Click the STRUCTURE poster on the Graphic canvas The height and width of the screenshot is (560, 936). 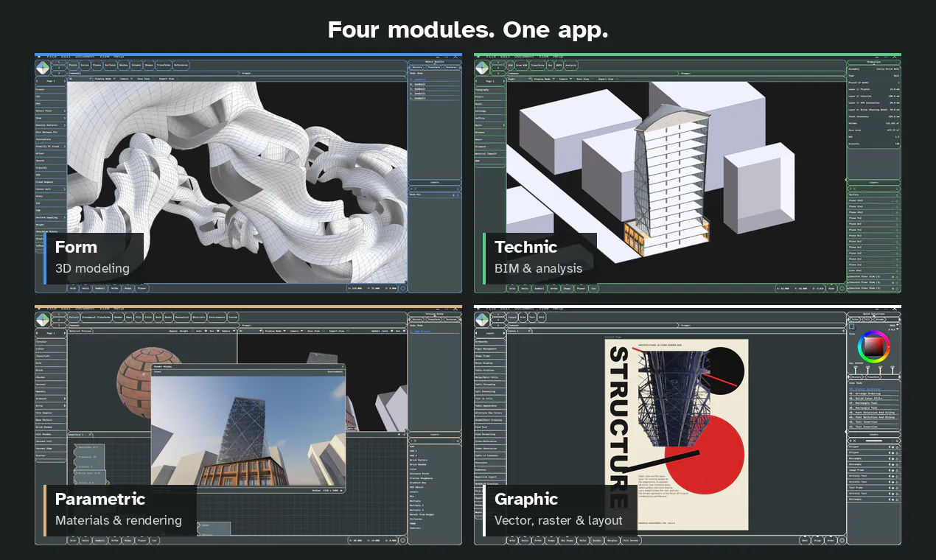676,434
